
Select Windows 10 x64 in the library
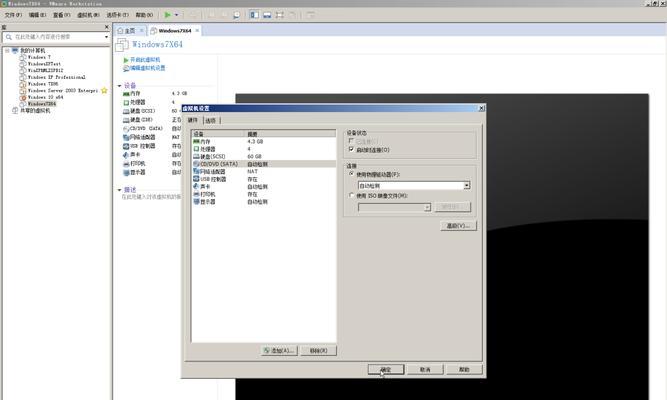point(45,97)
